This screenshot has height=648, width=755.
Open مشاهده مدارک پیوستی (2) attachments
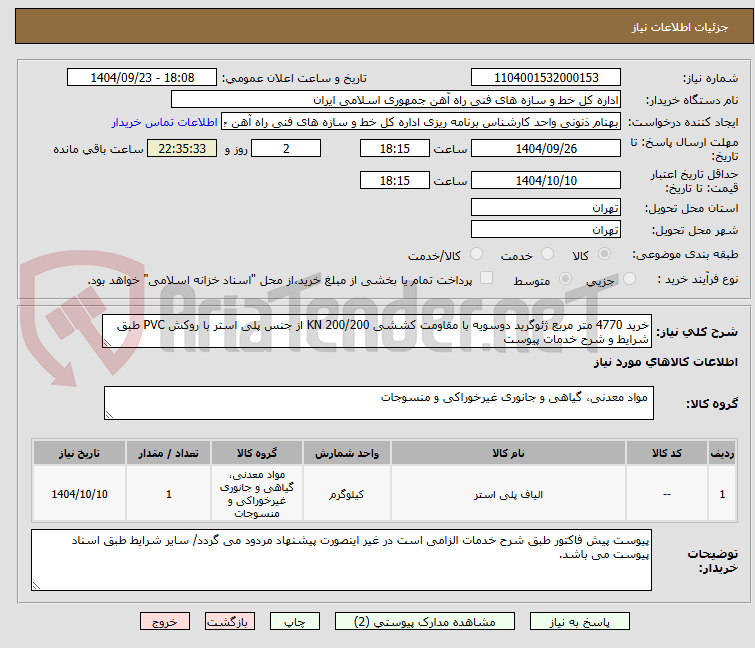tap(425, 622)
